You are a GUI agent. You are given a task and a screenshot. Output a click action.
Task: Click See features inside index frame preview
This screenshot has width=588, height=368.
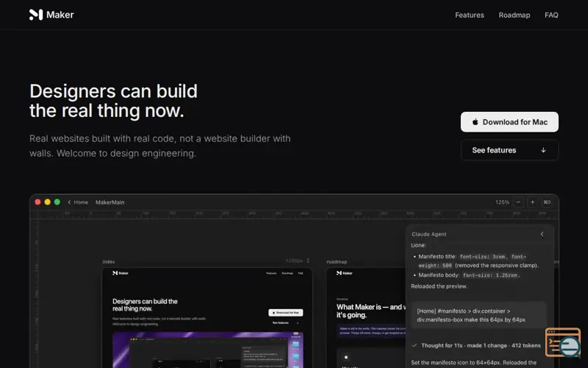(x=286, y=322)
